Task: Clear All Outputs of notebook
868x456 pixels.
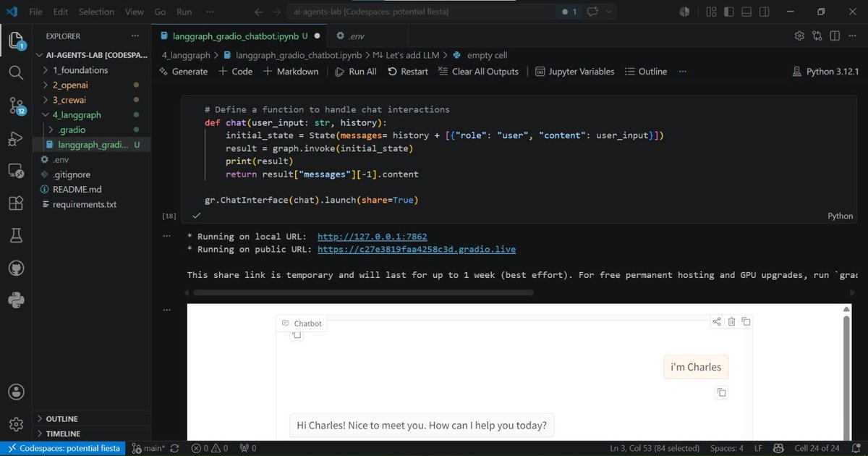Action: point(477,72)
